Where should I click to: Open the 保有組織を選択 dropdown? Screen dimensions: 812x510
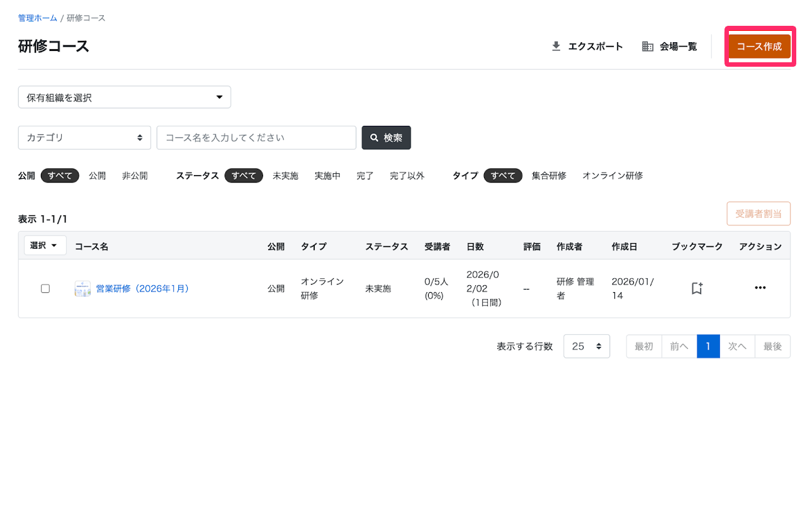(x=125, y=98)
